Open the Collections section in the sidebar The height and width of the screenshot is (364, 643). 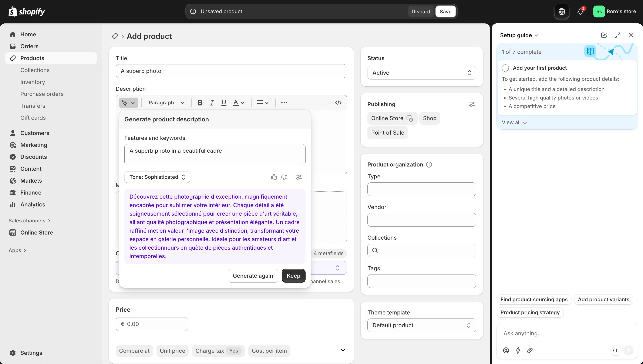(x=35, y=70)
